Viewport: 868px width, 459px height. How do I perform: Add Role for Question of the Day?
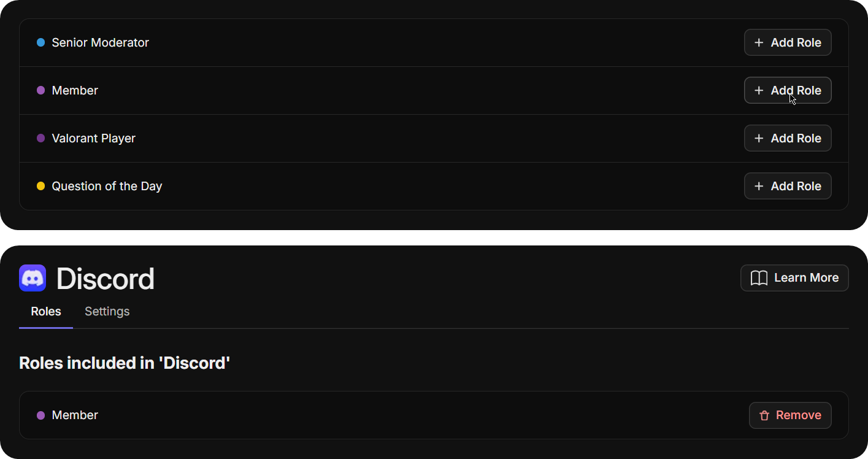788,186
